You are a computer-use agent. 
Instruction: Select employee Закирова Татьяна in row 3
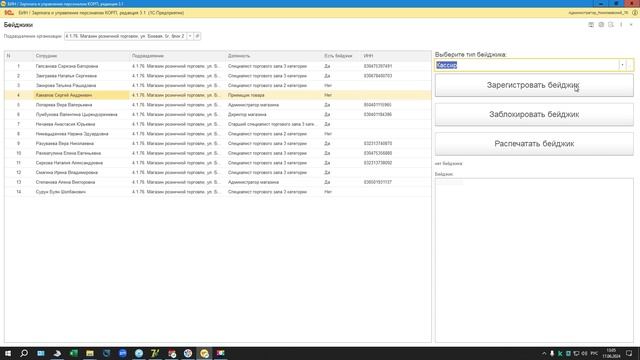click(66, 86)
